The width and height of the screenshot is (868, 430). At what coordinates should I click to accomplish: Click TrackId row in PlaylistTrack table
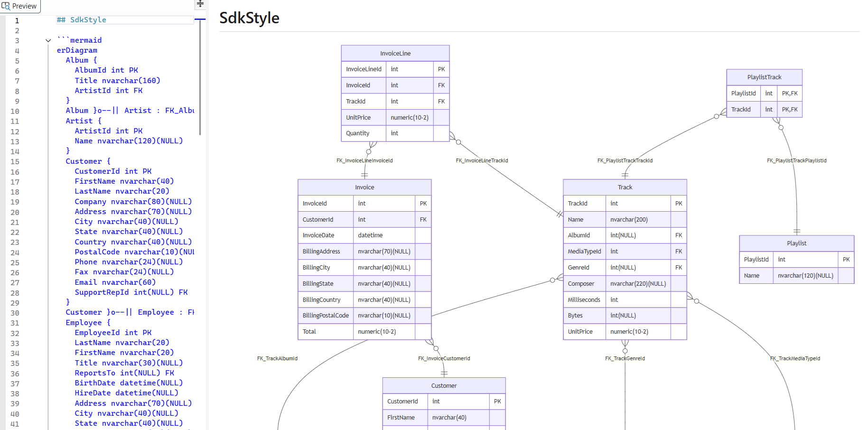point(764,110)
